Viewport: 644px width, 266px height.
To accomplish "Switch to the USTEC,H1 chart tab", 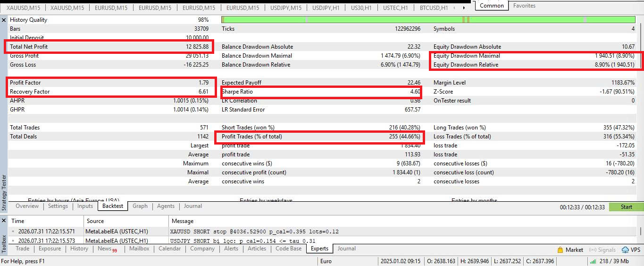I will pyautogui.click(x=395, y=8).
